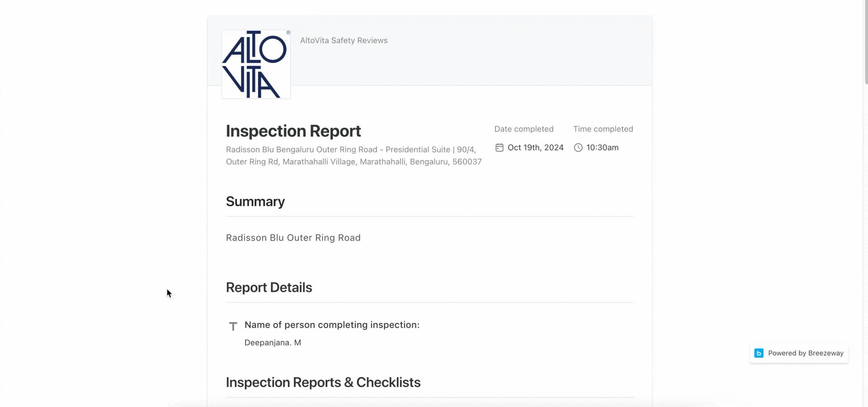The image size is (868, 407).
Task: Click the text-field T icon
Action: (x=233, y=326)
